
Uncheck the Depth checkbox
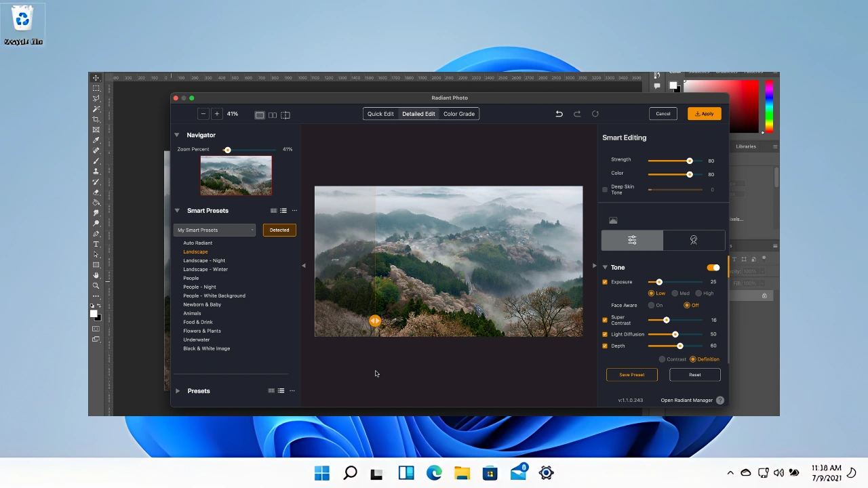[605, 346]
